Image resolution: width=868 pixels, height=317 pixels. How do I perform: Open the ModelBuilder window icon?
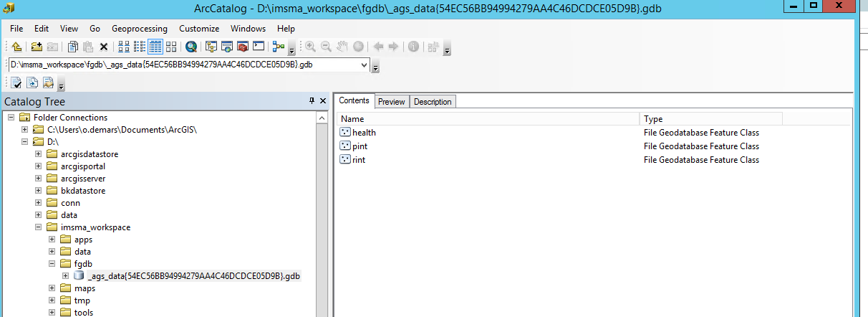(x=279, y=47)
